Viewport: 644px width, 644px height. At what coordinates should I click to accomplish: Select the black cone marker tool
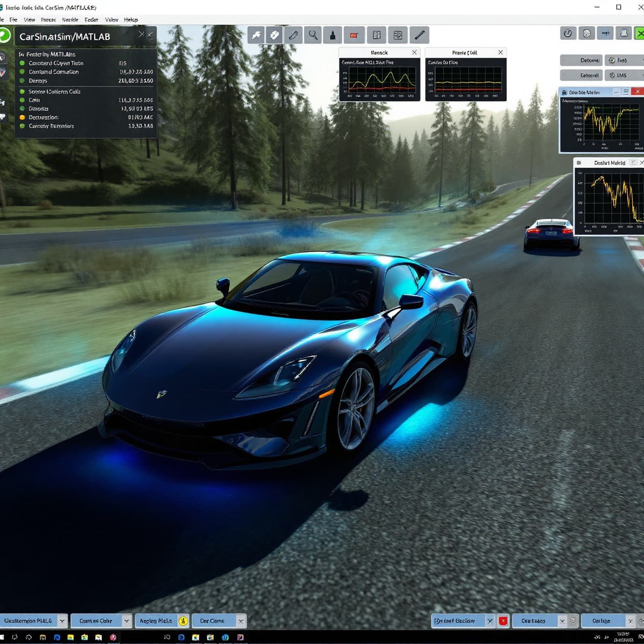333,35
